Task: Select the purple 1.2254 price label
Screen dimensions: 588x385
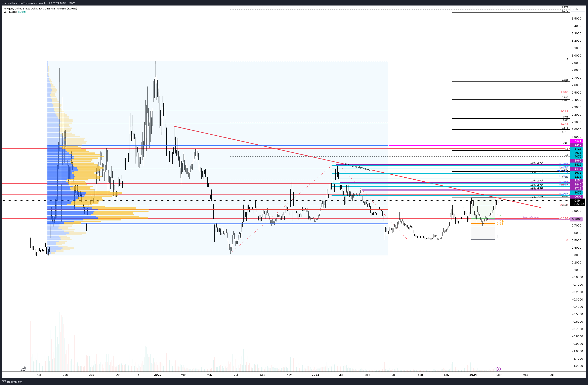Action: 577,180
